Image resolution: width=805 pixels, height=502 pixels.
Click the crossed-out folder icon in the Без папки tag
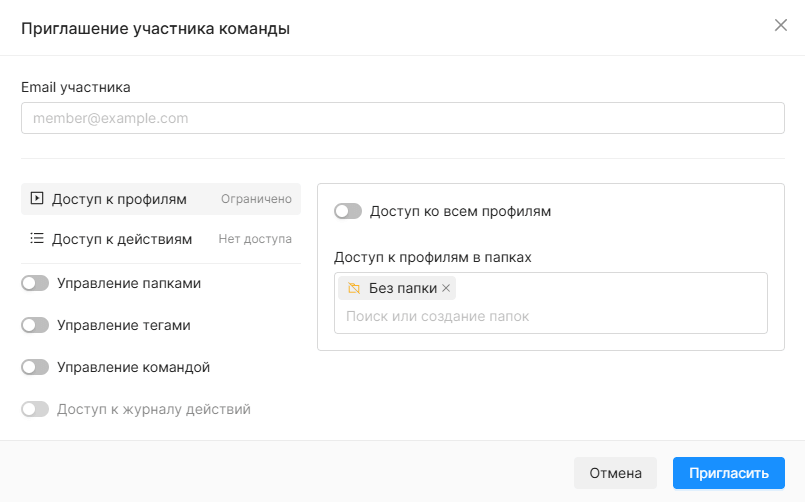[x=354, y=288]
